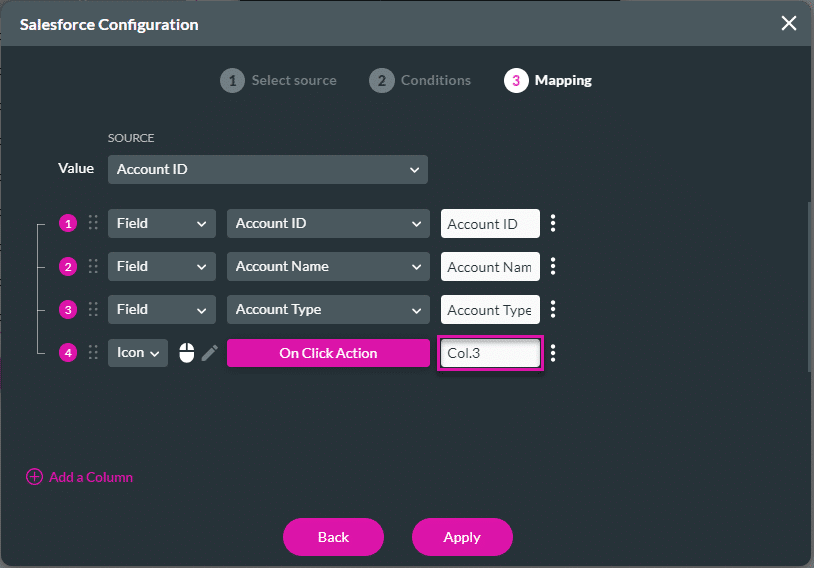Expand the Value source Account ID dropdown
Screen dimensions: 814x568
267,169
